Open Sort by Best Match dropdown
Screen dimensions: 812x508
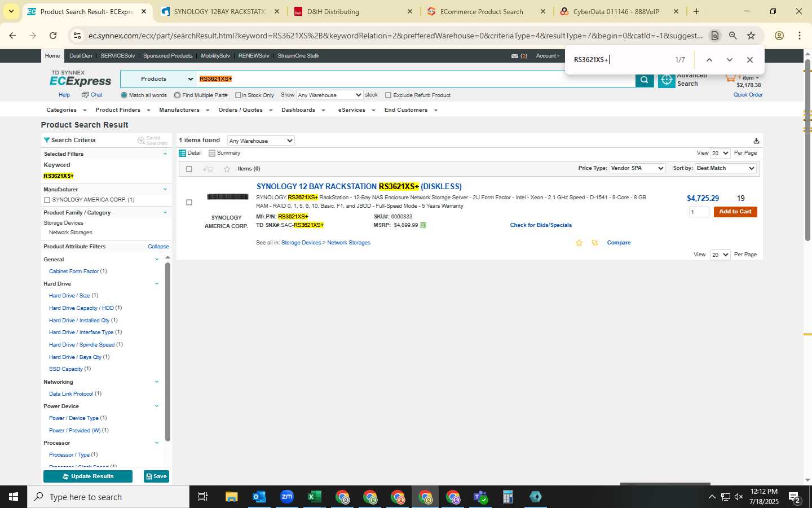pos(725,168)
